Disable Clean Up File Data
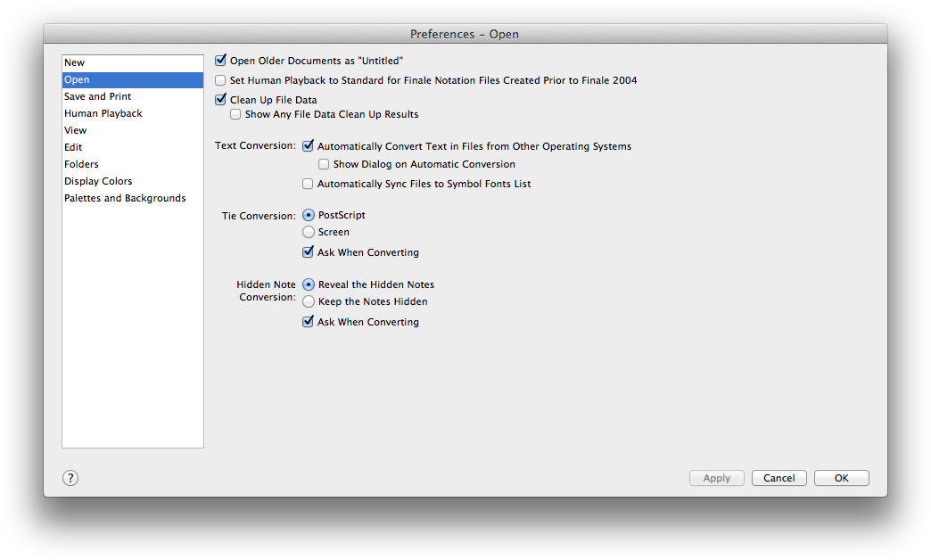Image resolution: width=931 pixels, height=560 pixels. click(x=220, y=99)
